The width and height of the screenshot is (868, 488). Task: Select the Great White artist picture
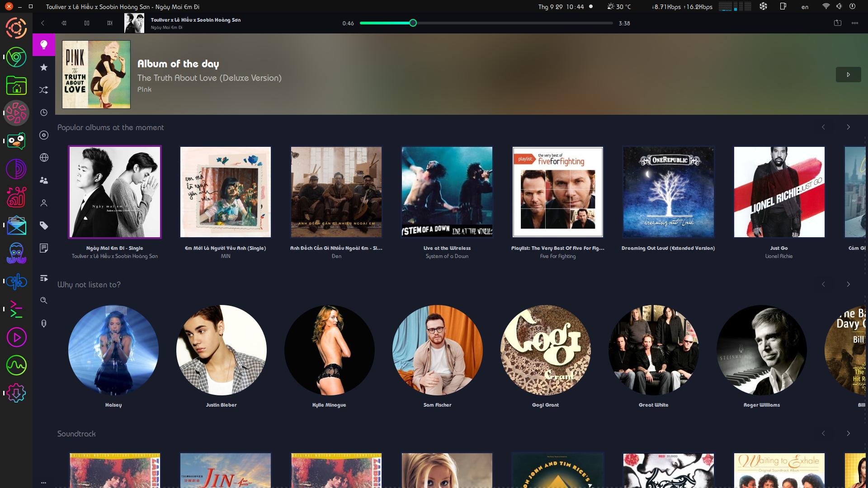[654, 350]
